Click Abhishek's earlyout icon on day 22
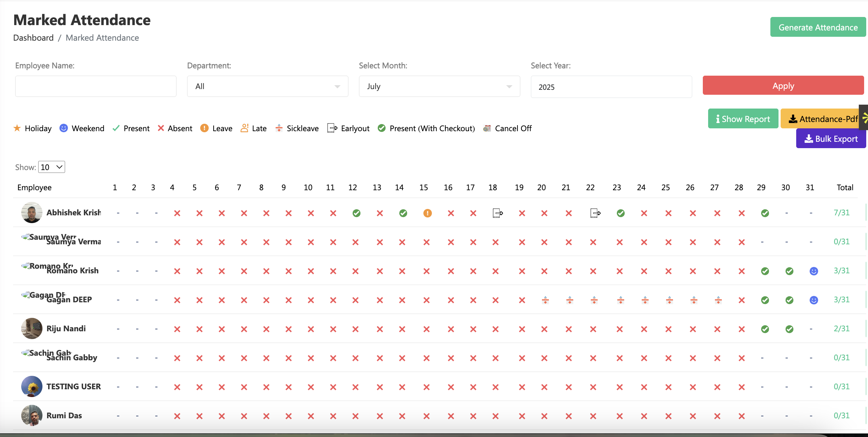Viewport: 868px width, 437px height. coord(595,213)
